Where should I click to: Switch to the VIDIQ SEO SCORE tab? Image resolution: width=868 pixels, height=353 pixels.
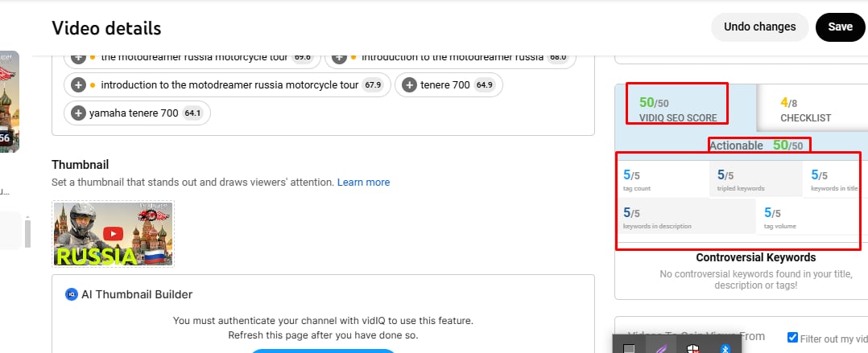click(677, 109)
